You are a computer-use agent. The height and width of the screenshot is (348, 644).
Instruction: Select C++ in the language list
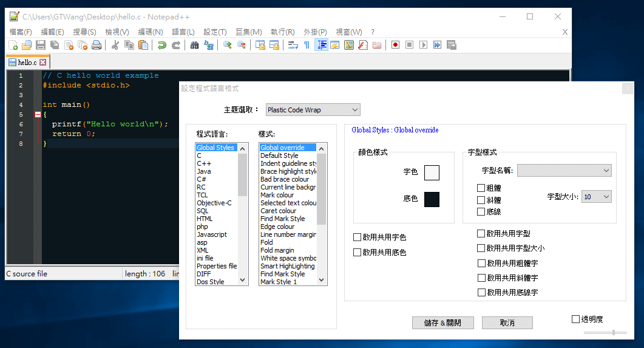[204, 163]
